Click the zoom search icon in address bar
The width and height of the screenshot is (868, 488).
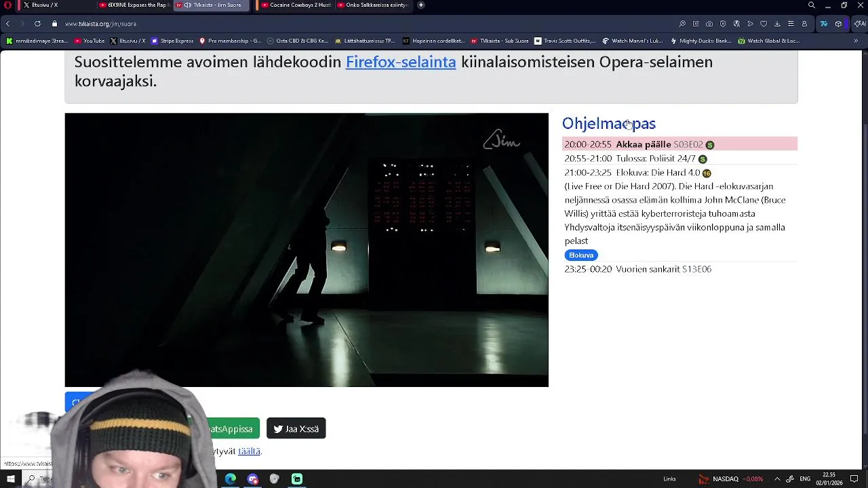(x=682, y=24)
